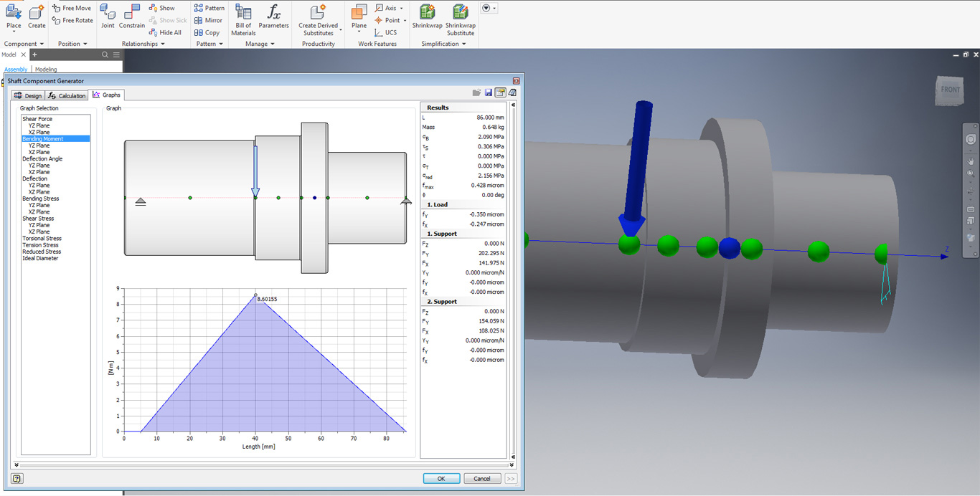The width and height of the screenshot is (980, 496).
Task: Click the help question-mark icon in dialog
Action: [17, 479]
